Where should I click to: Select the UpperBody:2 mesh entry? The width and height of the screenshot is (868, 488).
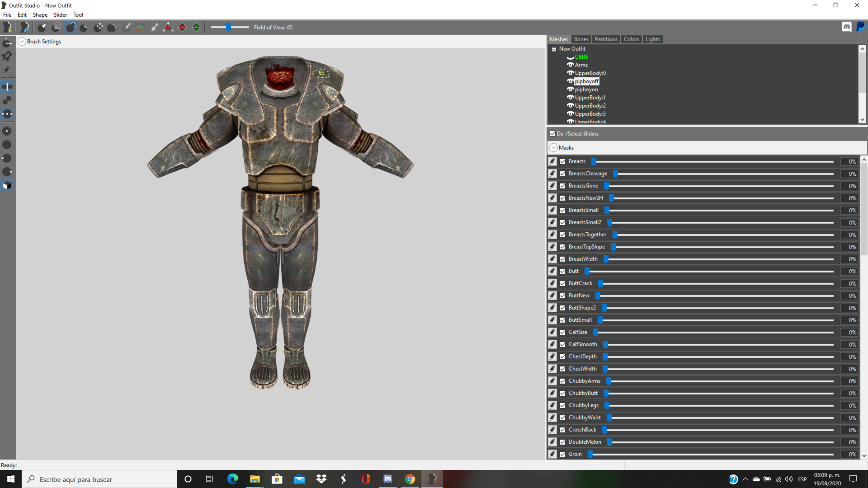(590, 106)
